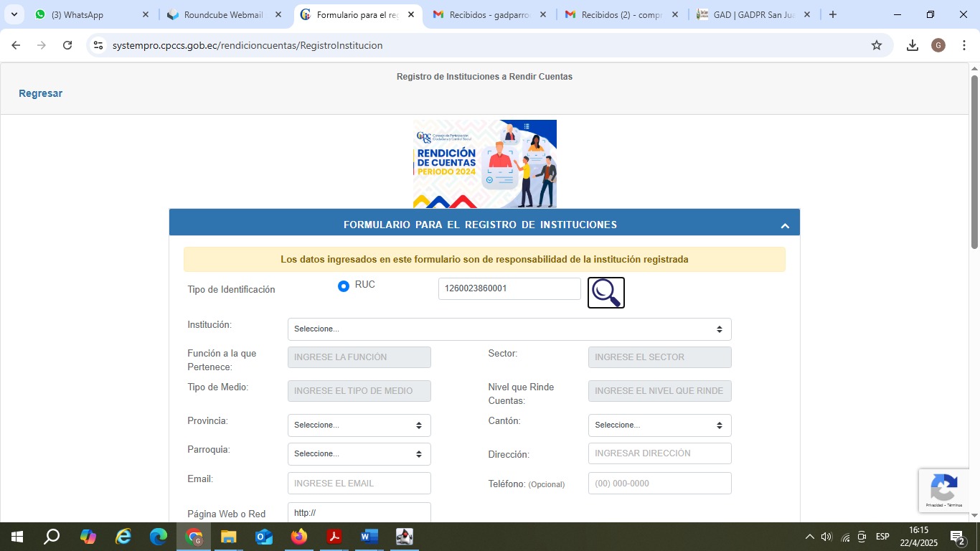
Task: Bookmark this page with the star icon
Action: click(876, 45)
